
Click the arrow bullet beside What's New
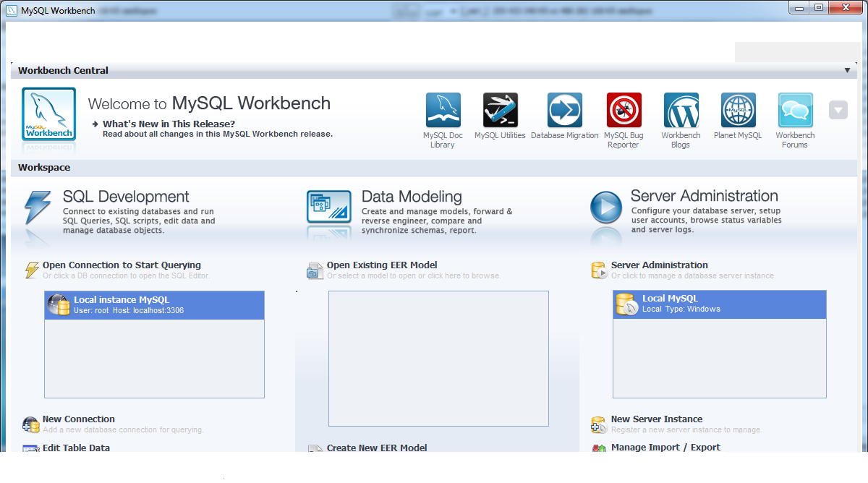[95, 124]
